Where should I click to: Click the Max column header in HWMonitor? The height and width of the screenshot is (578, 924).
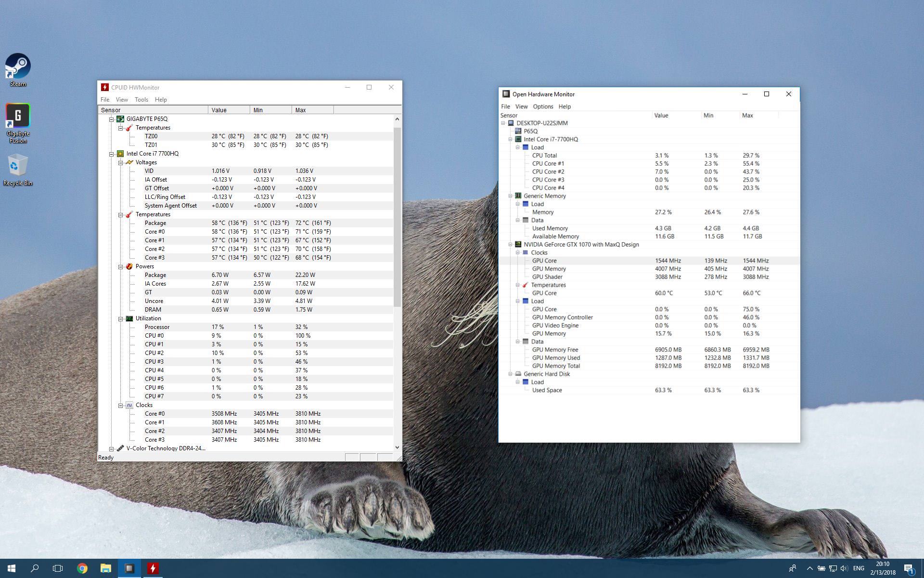[313, 110]
